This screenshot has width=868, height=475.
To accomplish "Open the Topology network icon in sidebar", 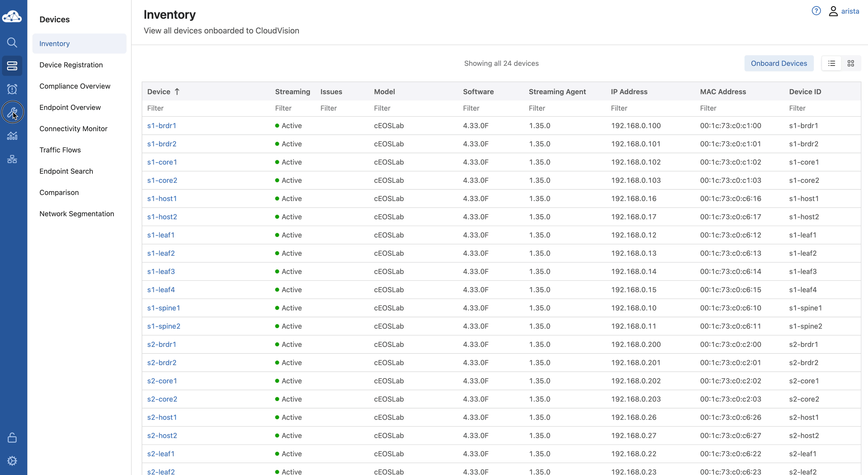I will click(12, 159).
